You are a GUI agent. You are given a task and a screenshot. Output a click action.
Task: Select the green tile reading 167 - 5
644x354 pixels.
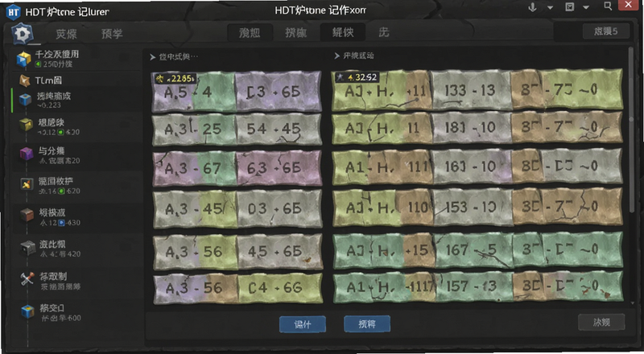pos(473,249)
